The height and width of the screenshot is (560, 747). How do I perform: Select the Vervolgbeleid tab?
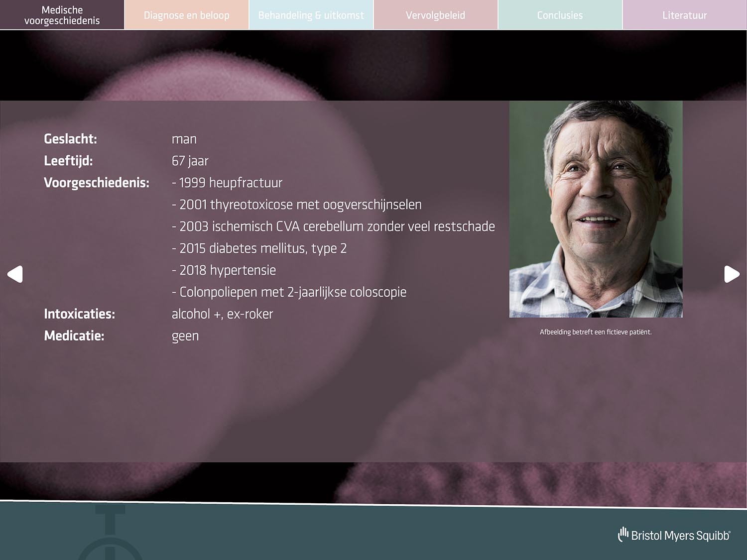pos(435,15)
